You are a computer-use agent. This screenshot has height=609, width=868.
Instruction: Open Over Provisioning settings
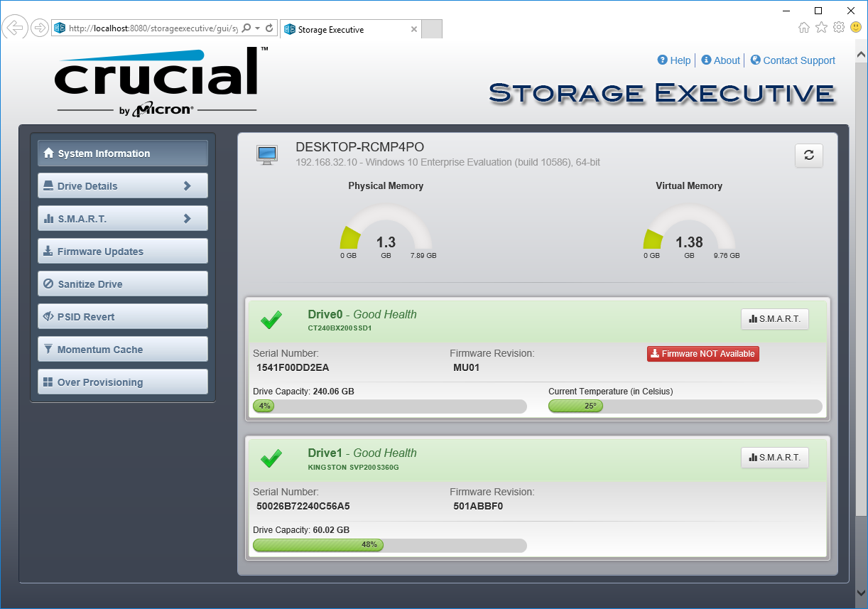pyautogui.click(x=122, y=382)
